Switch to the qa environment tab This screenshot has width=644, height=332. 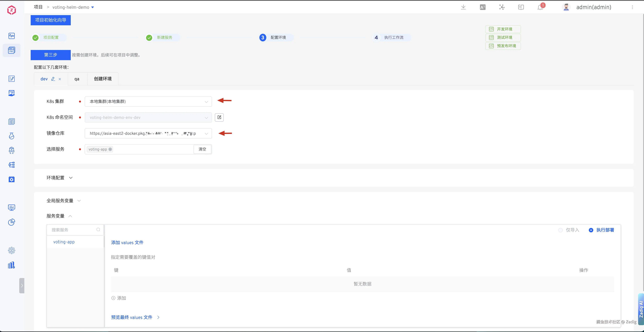[x=77, y=79]
